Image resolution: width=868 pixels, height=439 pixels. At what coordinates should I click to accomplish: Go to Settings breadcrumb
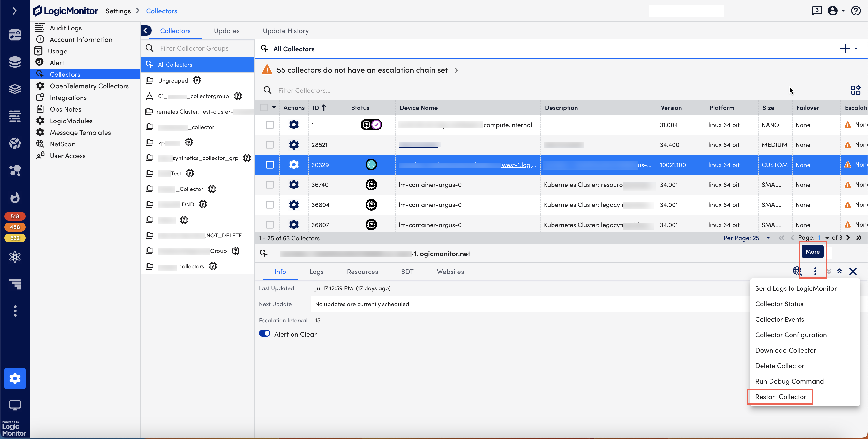point(118,11)
